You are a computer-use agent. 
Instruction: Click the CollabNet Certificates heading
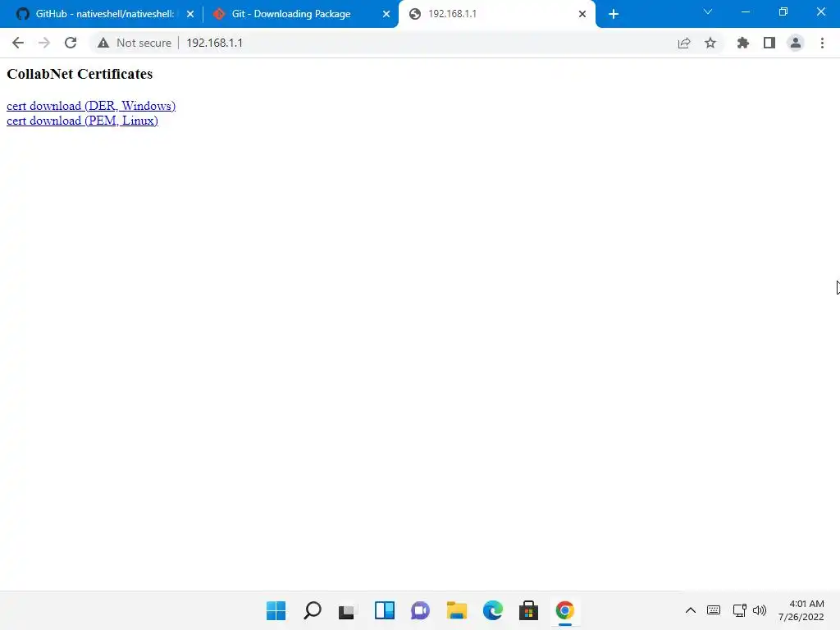click(x=80, y=74)
